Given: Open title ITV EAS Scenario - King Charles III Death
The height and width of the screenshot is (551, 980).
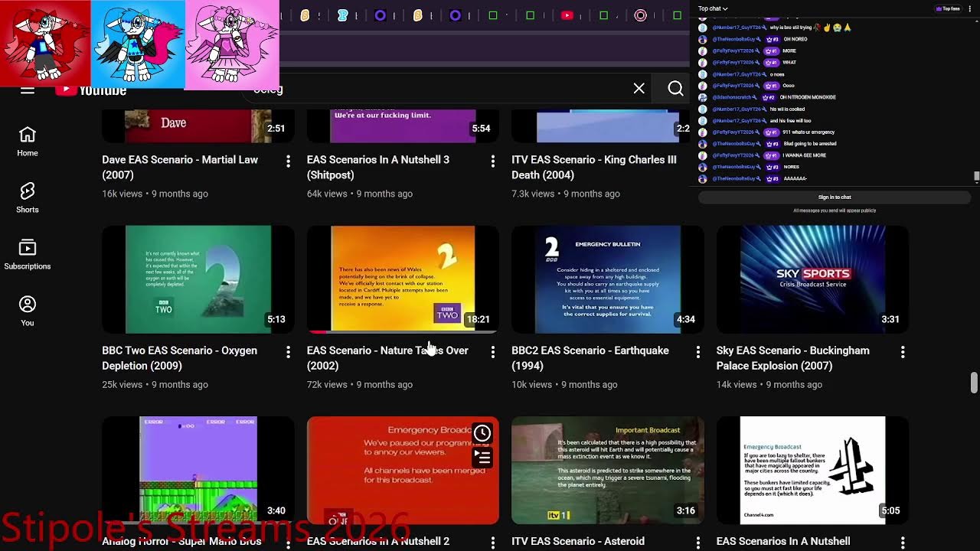Looking at the screenshot, I should click(594, 167).
